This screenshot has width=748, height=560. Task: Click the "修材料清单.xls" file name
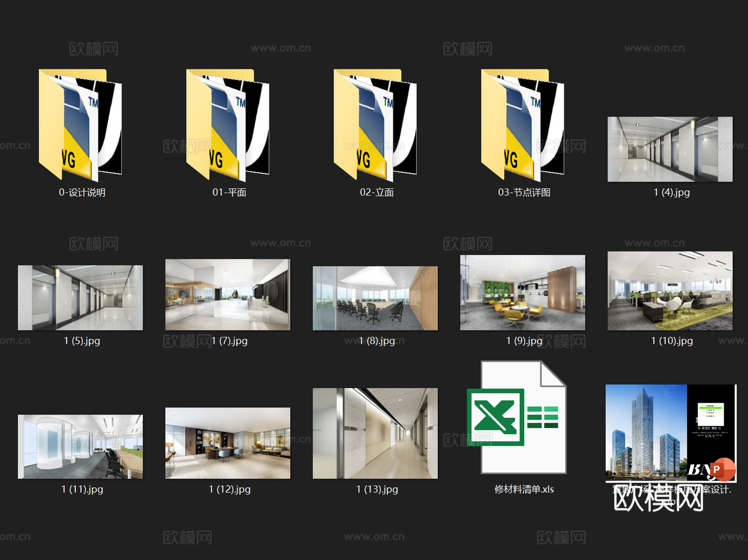[524, 489]
